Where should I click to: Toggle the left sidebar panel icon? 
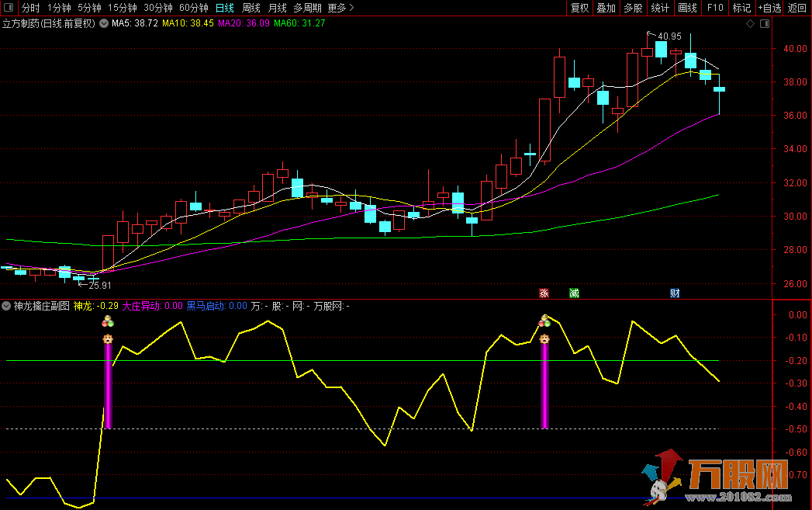point(7,9)
